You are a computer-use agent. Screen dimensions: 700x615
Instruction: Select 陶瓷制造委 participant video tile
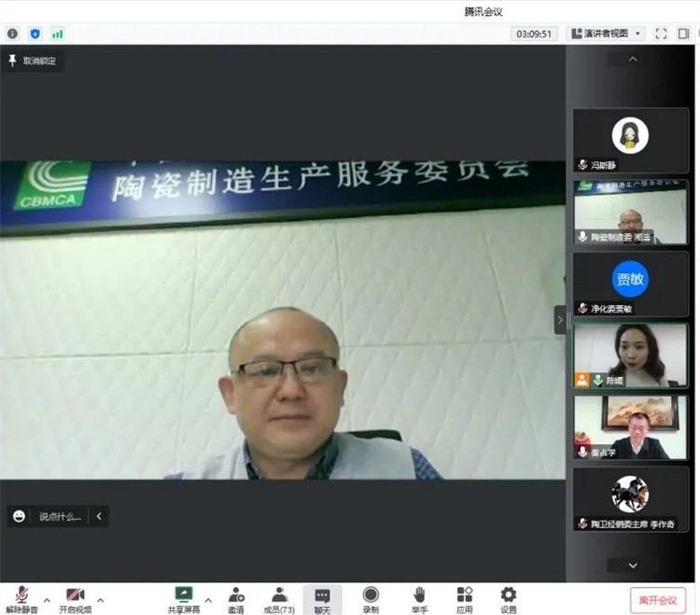pos(630,213)
